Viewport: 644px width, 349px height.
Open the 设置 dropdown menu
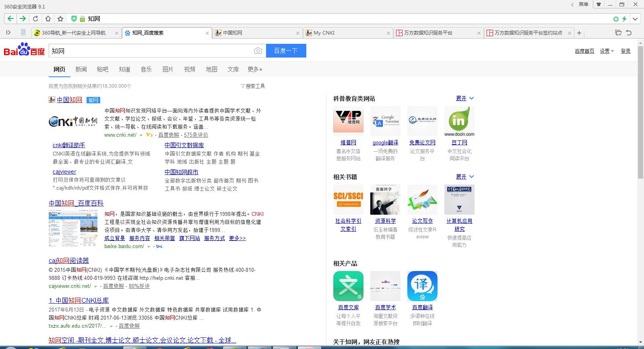(607, 51)
